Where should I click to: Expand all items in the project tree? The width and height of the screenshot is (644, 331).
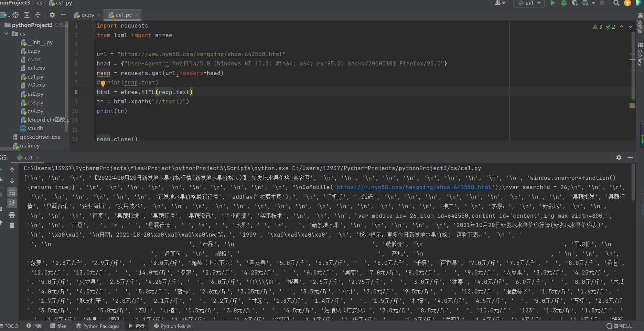pyautogui.click(x=27, y=15)
